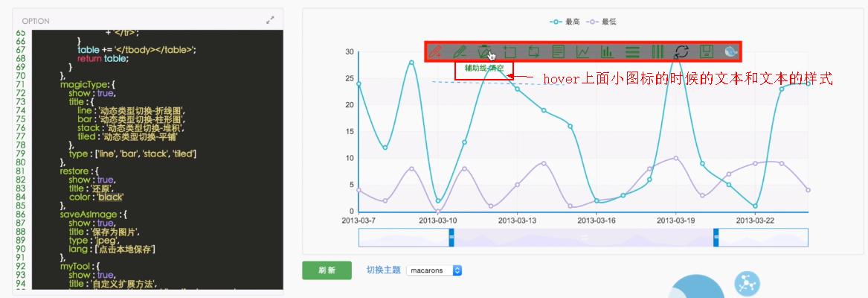Grab the right data zoom handle
868x298 pixels.
click(x=716, y=237)
